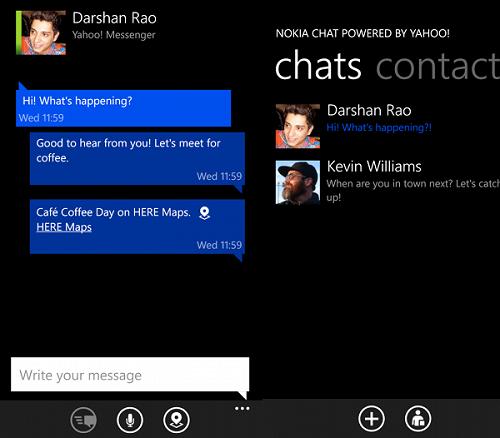
Task: Tap Kevin Williams's profile photo
Action: coord(298,182)
